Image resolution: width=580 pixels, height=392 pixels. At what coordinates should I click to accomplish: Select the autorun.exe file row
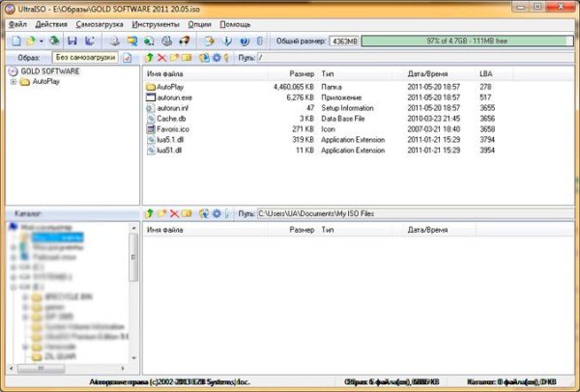click(x=320, y=98)
